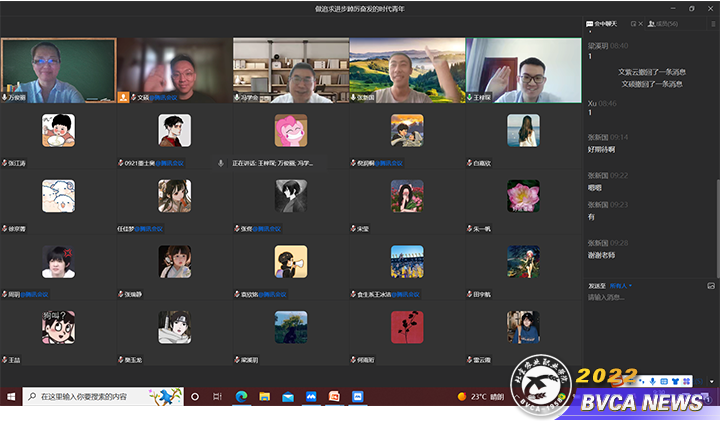Switch to the 会中聊天 chat tab

[x=603, y=23]
